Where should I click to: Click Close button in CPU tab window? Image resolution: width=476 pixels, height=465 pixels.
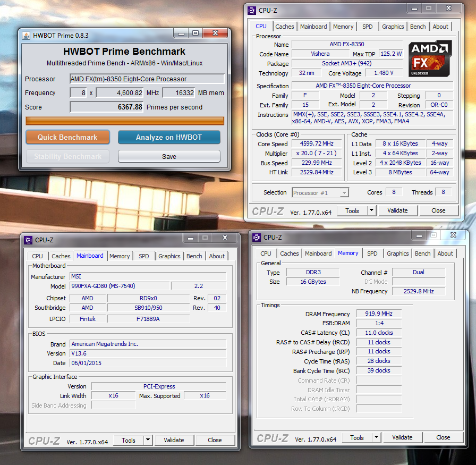[438, 210]
